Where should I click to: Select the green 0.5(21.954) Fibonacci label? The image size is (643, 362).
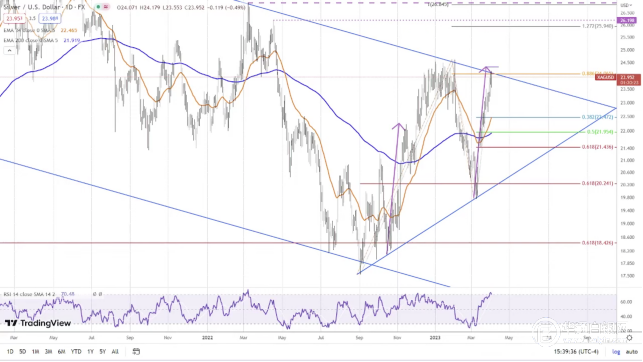pyautogui.click(x=600, y=132)
